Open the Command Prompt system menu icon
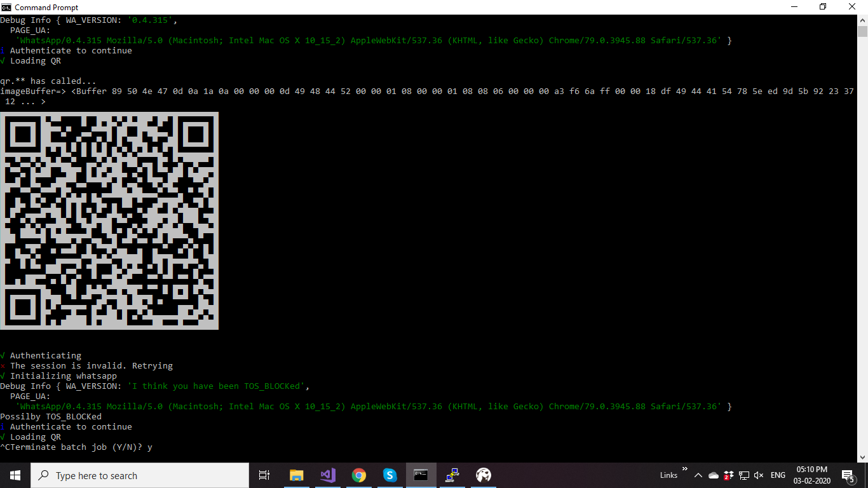868x488 pixels. point(6,7)
